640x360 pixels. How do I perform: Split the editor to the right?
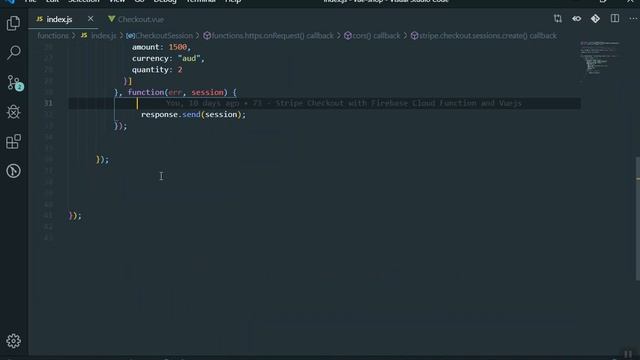(x=615, y=19)
